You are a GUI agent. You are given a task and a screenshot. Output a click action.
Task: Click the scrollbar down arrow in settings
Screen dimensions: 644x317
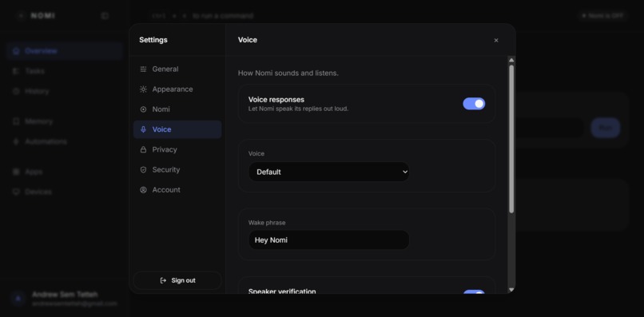tap(511, 290)
